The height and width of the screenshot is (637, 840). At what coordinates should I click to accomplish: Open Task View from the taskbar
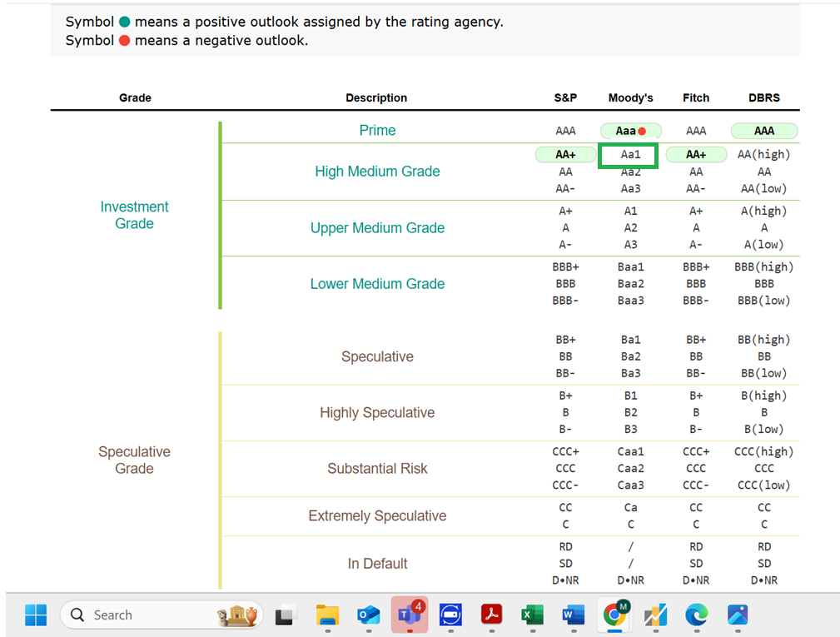(286, 615)
